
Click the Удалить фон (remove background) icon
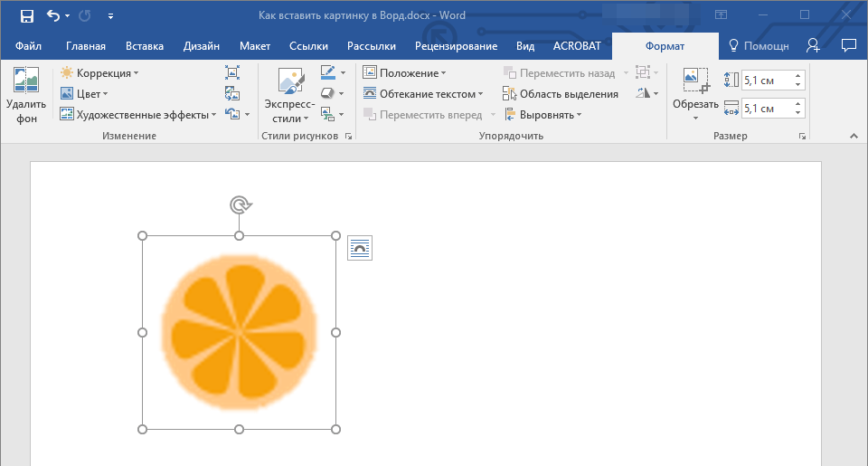(x=25, y=82)
